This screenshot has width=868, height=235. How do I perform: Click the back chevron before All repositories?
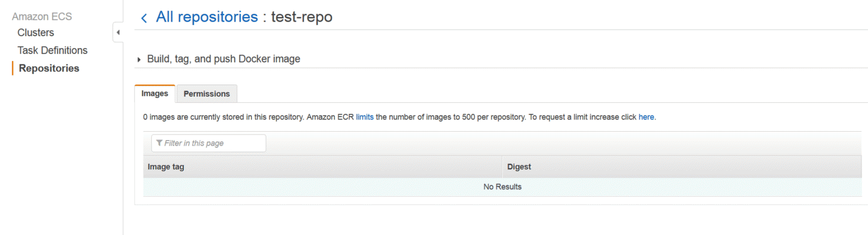tap(144, 18)
